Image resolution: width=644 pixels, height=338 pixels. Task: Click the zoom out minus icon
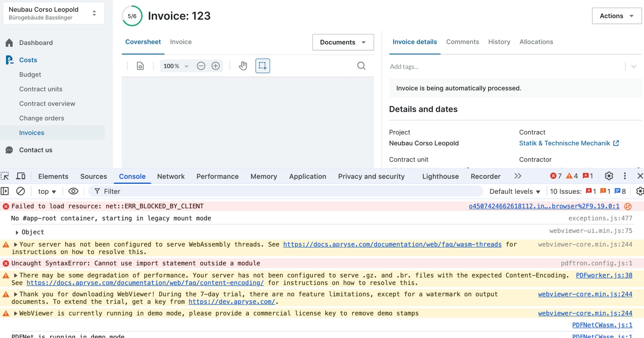[201, 66]
